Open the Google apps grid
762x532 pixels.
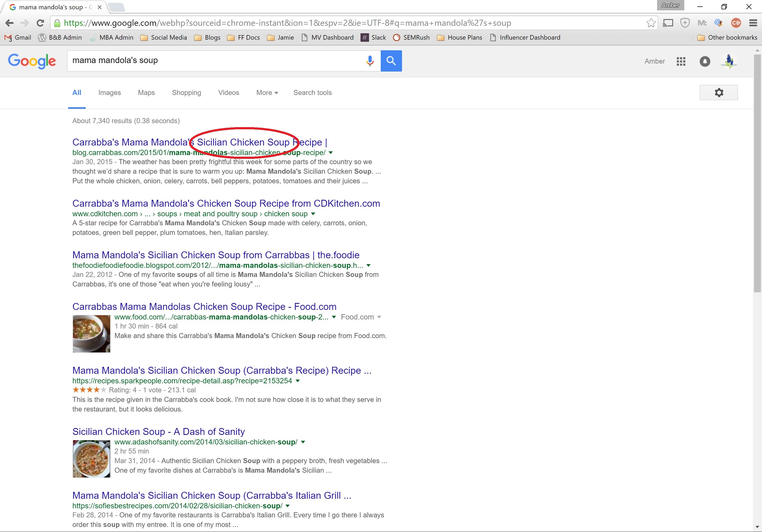point(681,61)
